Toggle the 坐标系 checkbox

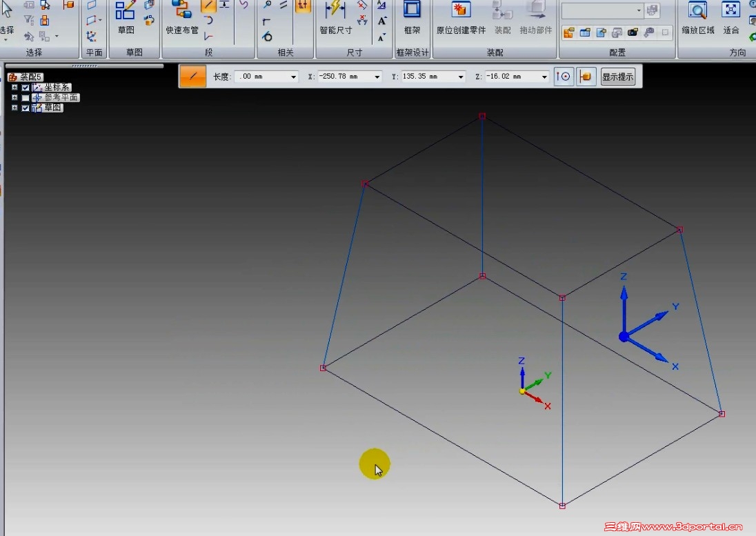coord(26,88)
